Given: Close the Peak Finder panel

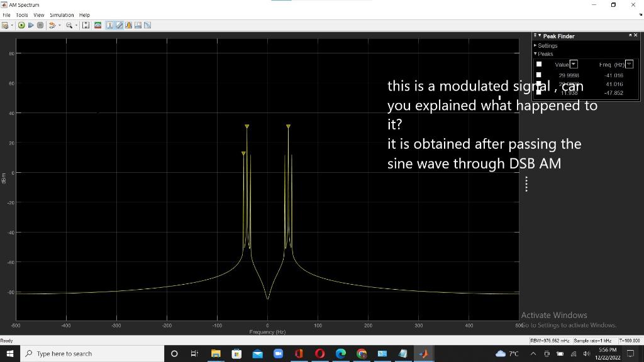Looking at the screenshot, I should tap(636, 35).
